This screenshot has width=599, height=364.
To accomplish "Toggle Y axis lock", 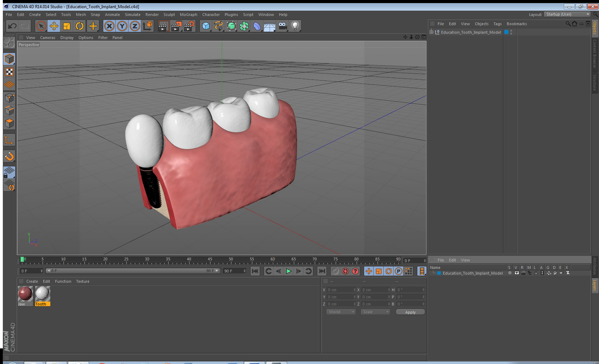I will [x=122, y=26].
